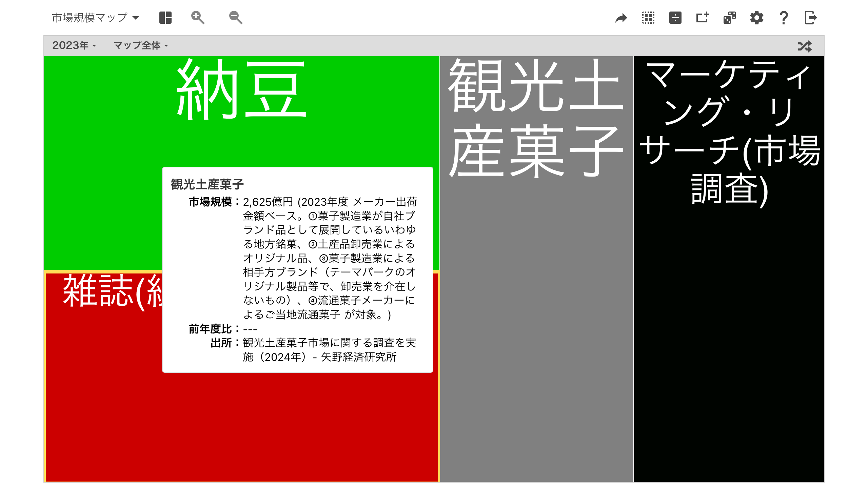868x488 pixels.
Task: Click the calculator division icon
Action: (x=675, y=18)
